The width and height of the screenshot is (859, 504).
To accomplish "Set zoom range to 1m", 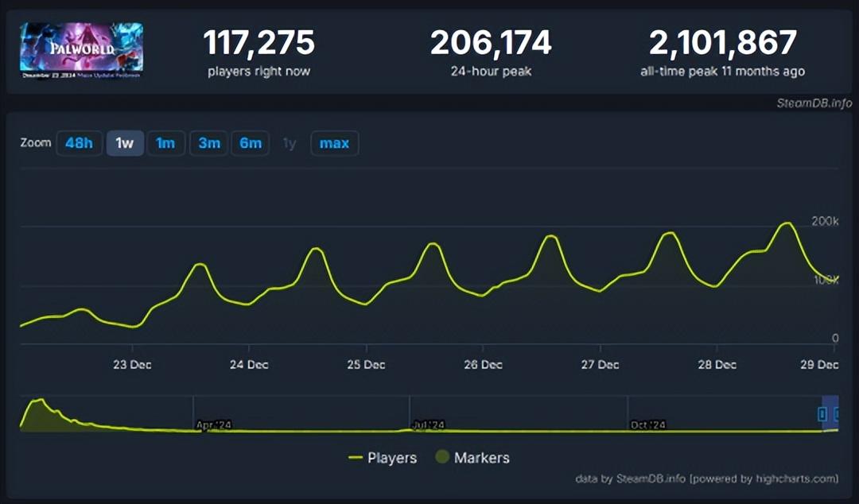I will 165,143.
